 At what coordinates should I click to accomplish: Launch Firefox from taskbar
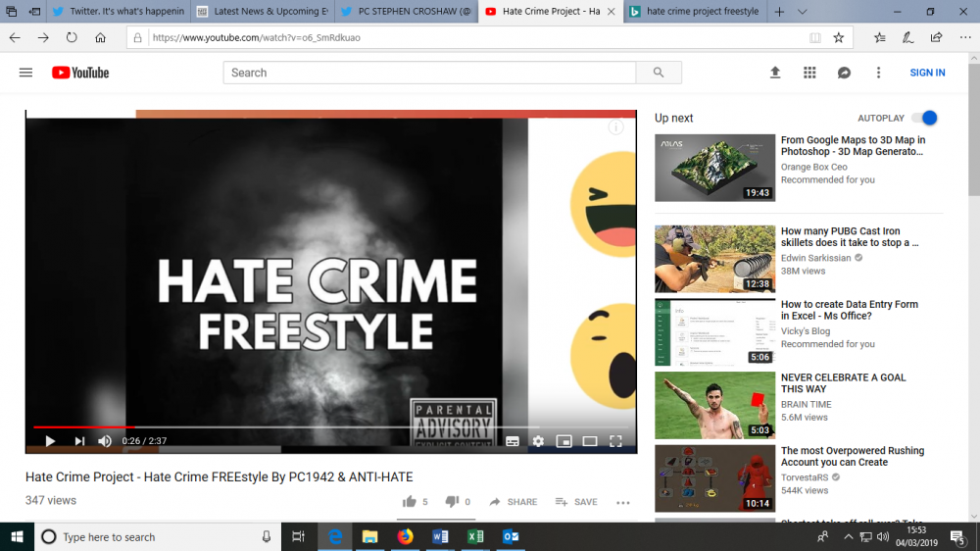click(405, 536)
